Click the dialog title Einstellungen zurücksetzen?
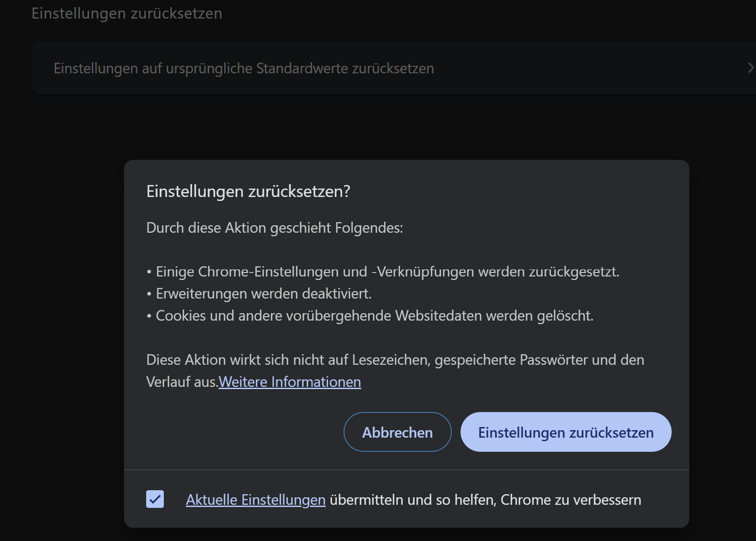This screenshot has height=541, width=756. (x=248, y=191)
